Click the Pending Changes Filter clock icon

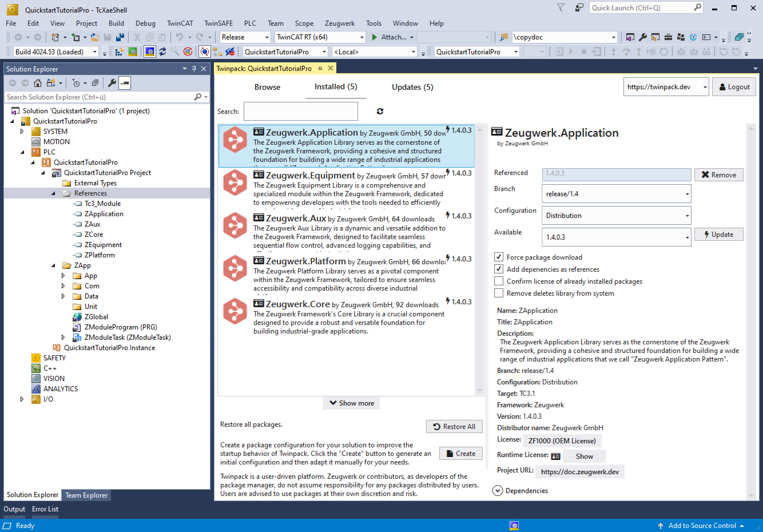pos(76,83)
